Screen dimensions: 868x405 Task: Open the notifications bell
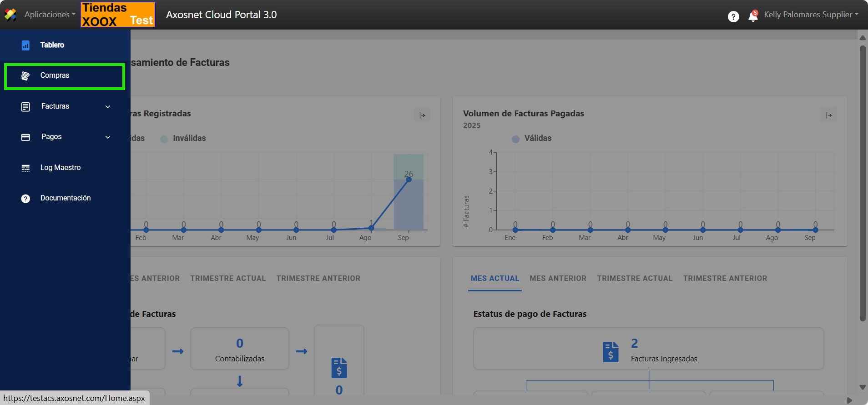click(x=753, y=16)
